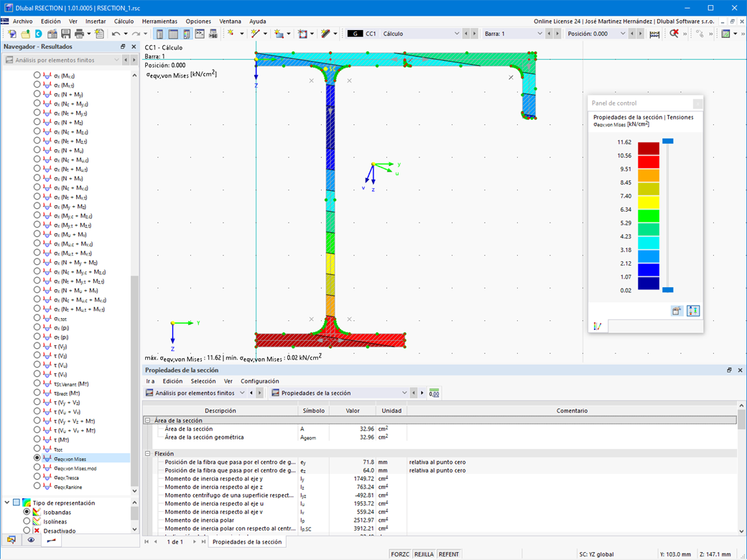Click the dark red 11.62 legend swatch
The height and width of the screenshot is (560, 747).
[649, 149]
